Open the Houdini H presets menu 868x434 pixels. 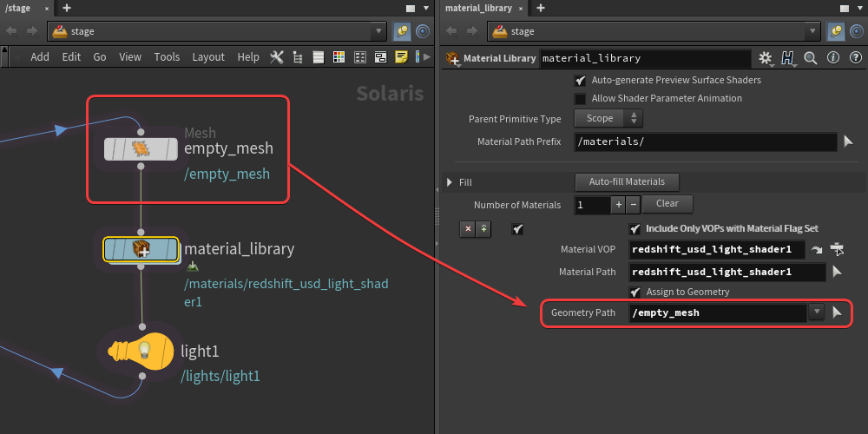point(788,58)
